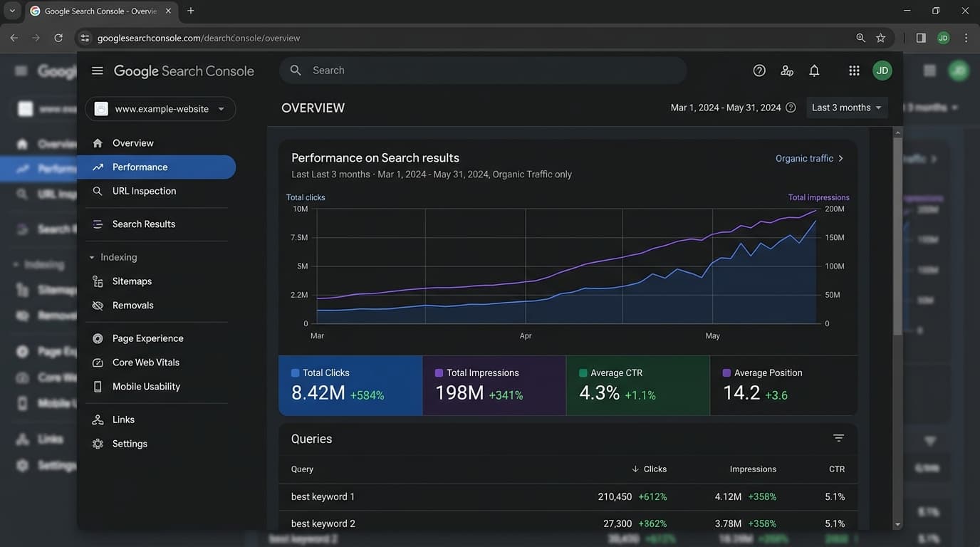The width and height of the screenshot is (980, 547).
Task: Open the Google apps grid icon
Action: [x=854, y=71]
